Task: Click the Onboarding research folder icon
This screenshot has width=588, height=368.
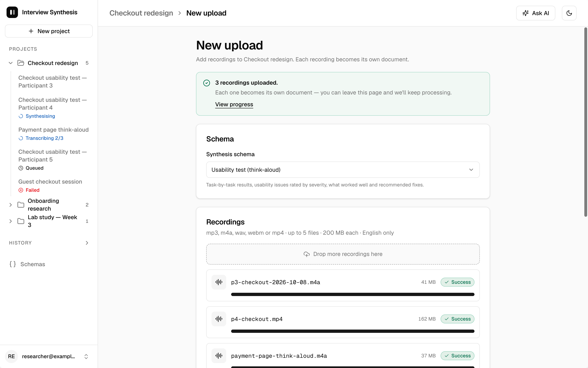Action: (x=21, y=205)
